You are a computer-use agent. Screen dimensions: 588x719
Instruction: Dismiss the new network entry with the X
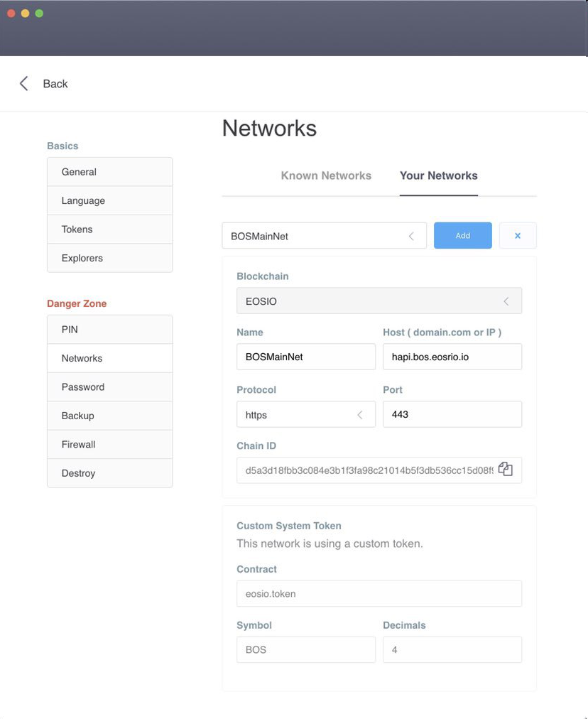(x=518, y=235)
